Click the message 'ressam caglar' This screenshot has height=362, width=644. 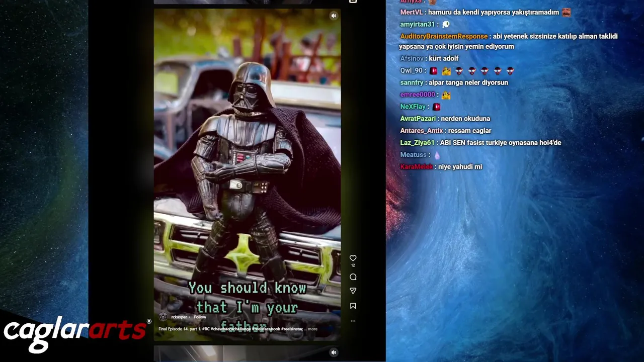[x=469, y=131]
